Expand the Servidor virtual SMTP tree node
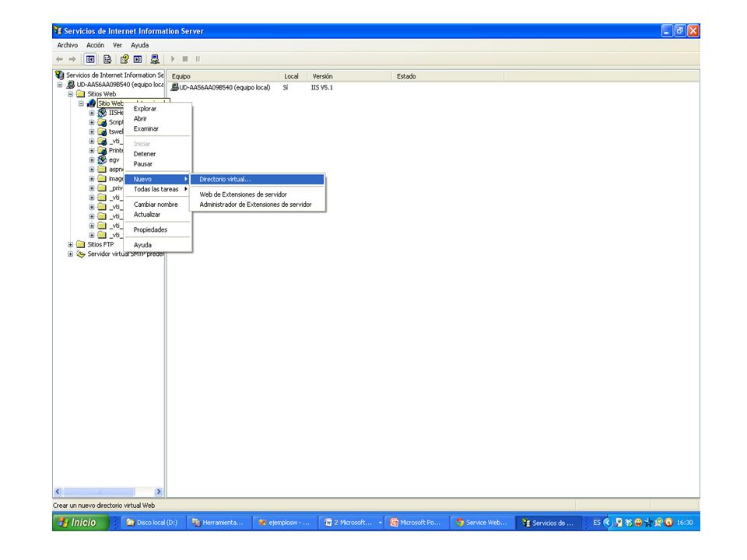The width and height of the screenshot is (747, 560). (71, 254)
